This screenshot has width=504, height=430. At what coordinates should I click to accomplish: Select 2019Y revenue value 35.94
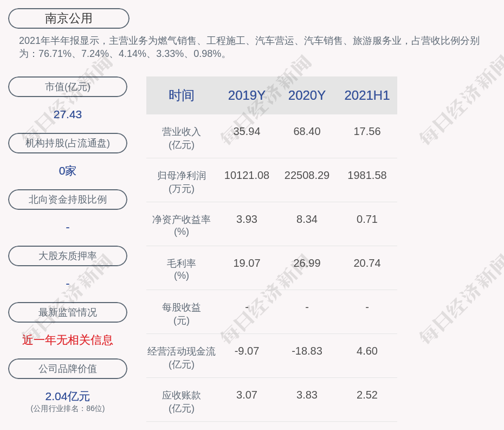click(x=247, y=132)
